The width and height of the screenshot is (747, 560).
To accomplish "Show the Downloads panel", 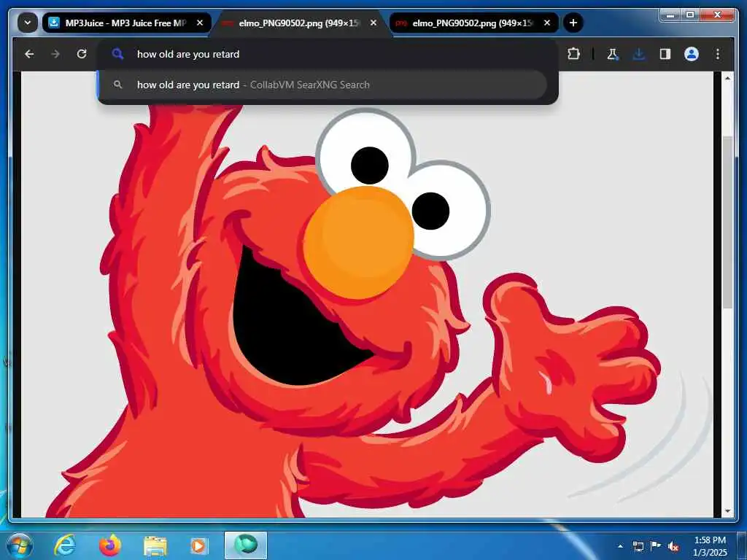I will tap(638, 54).
